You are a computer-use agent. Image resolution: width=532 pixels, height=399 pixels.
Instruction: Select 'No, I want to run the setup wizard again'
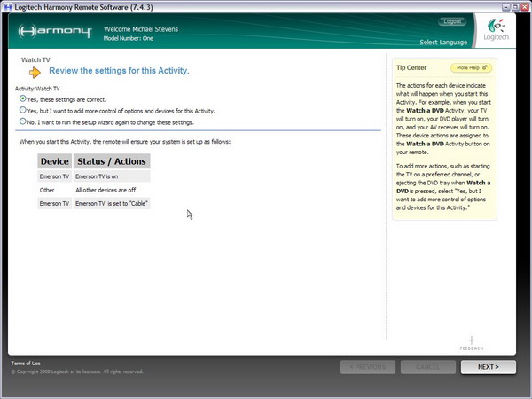coord(23,121)
